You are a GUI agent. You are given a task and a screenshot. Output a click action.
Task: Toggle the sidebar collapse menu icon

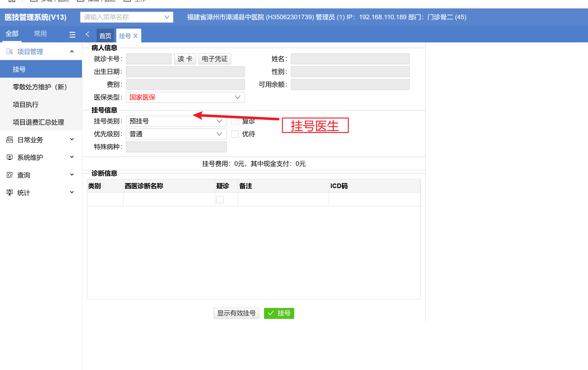click(72, 34)
